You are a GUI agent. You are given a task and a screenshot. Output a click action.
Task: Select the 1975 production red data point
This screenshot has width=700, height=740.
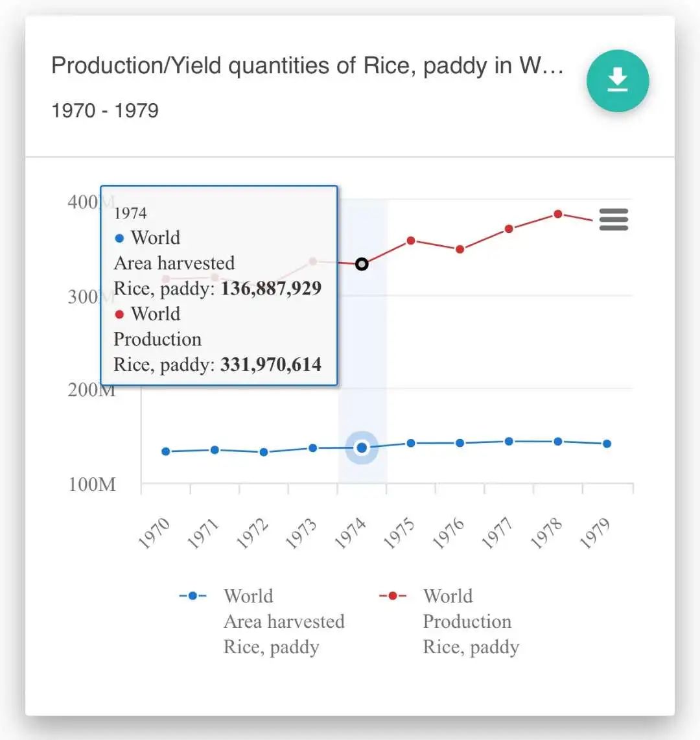[411, 241]
